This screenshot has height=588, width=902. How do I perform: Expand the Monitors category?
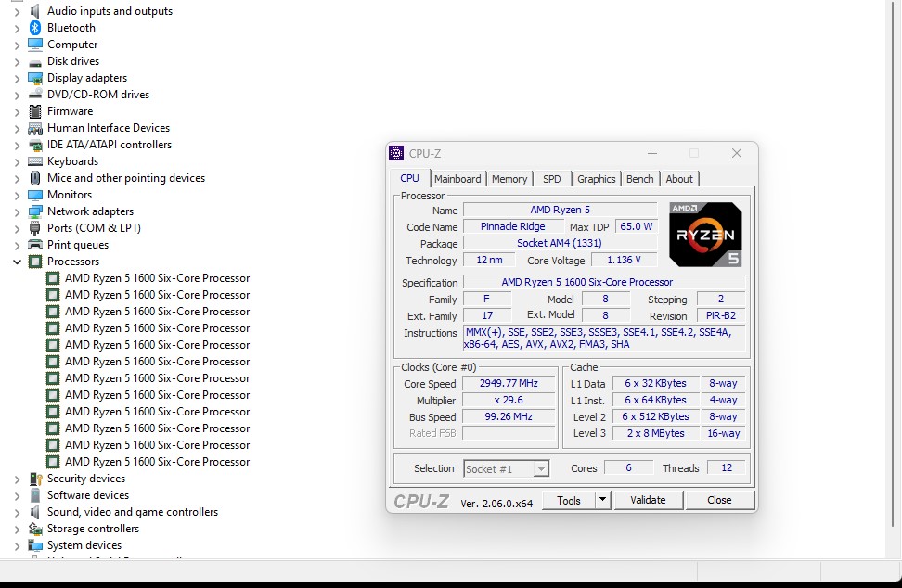click(x=17, y=195)
